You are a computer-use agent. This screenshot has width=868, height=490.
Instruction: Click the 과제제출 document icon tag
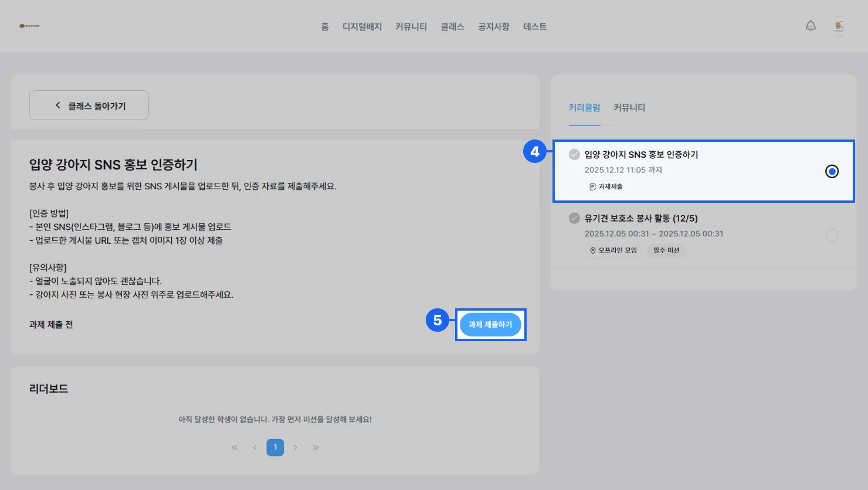pos(606,186)
